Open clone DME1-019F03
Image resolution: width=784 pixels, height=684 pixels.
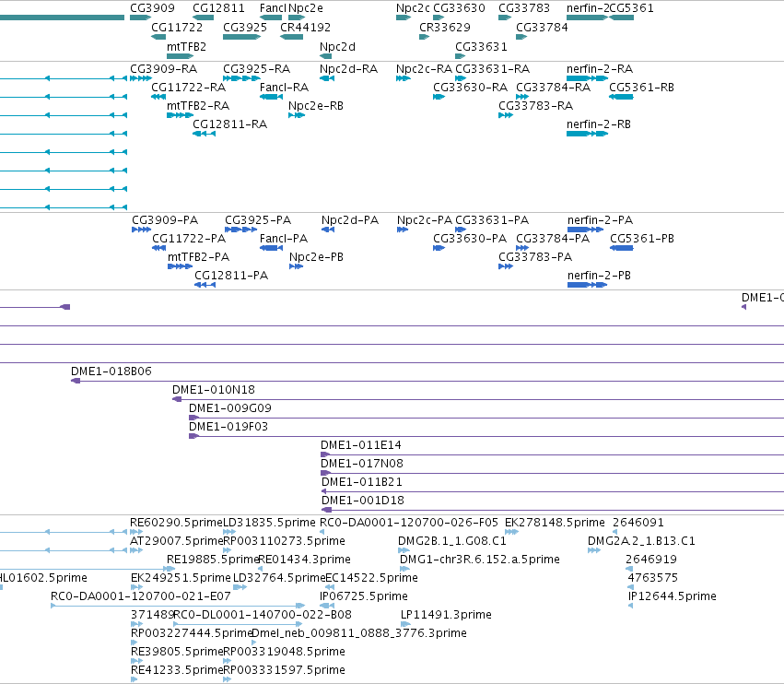[x=486, y=436]
